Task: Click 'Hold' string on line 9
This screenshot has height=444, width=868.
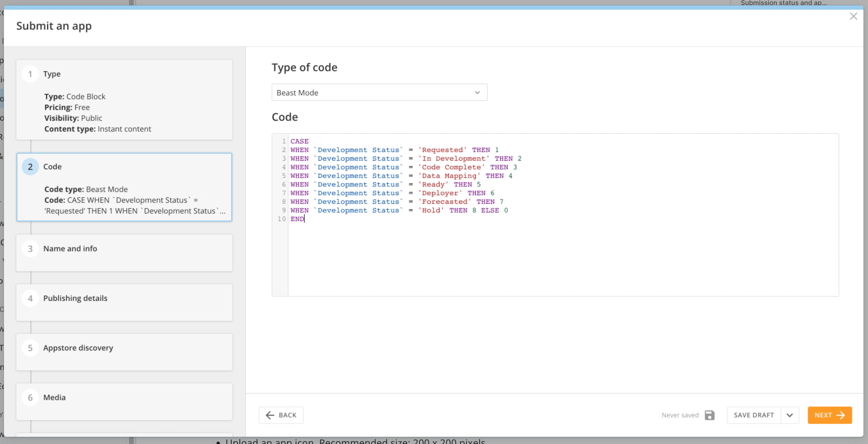Action: 431,210
